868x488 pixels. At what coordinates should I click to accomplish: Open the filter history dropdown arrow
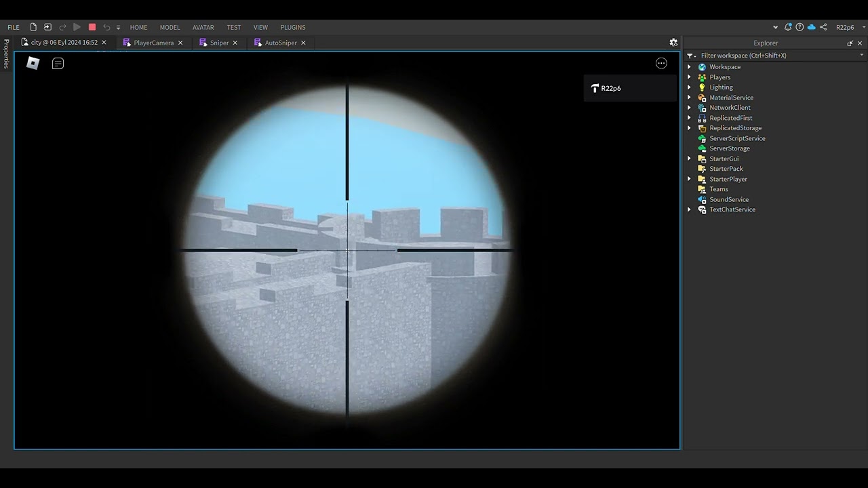tap(862, 56)
